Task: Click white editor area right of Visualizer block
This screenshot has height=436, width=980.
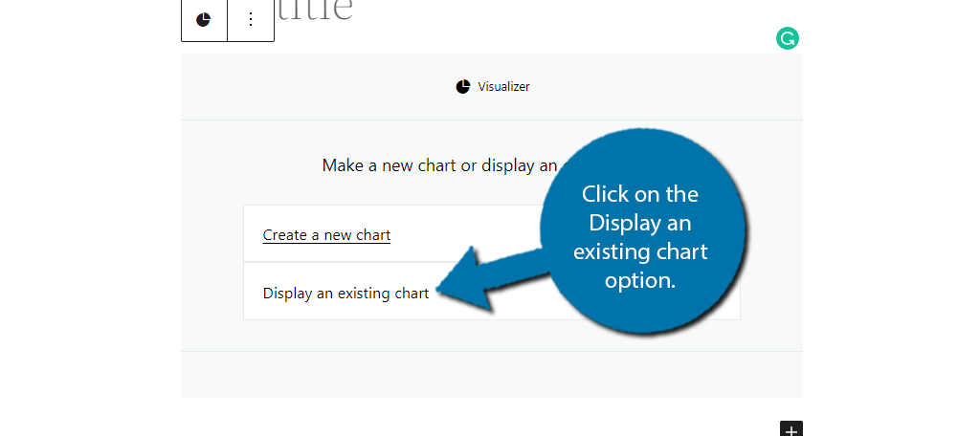Action: pyautogui.click(x=891, y=225)
